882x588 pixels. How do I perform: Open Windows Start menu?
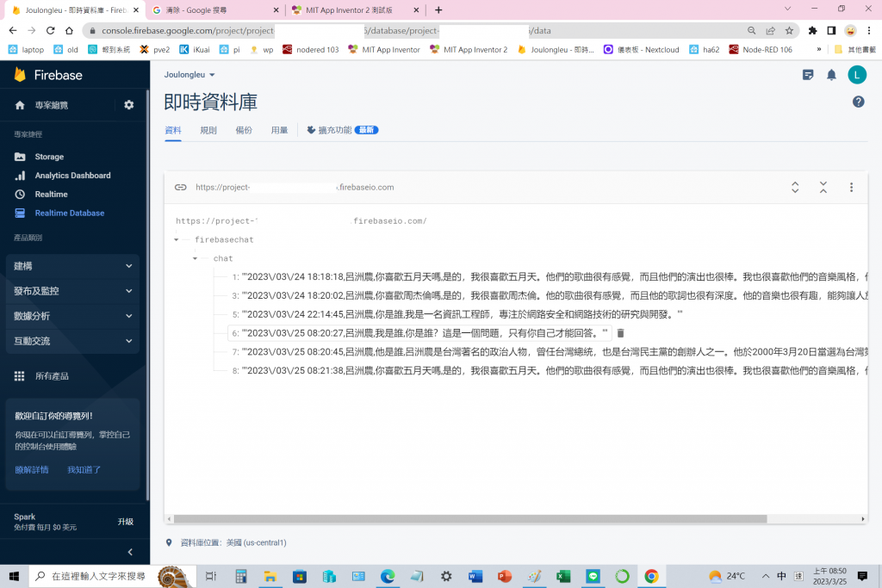pos(14,576)
